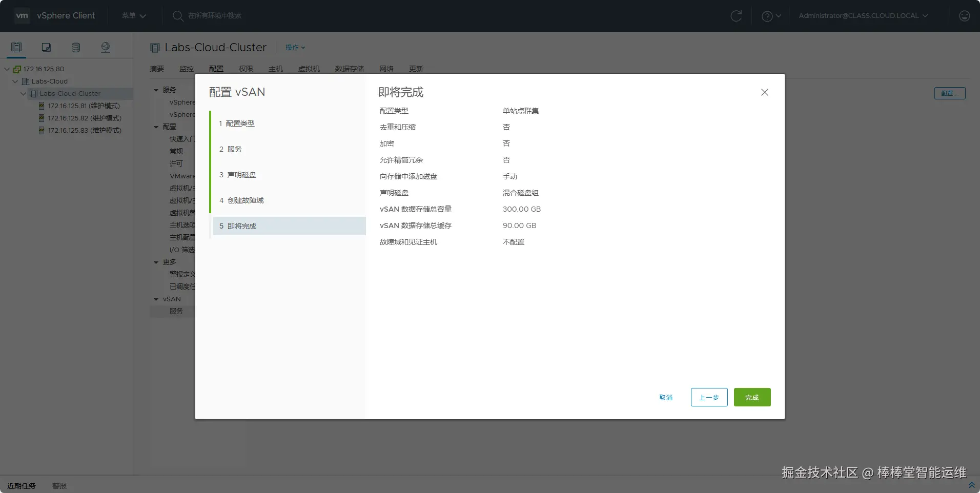980x493 pixels.
Task: Close the 配置 vSAN dialog
Action: [765, 92]
